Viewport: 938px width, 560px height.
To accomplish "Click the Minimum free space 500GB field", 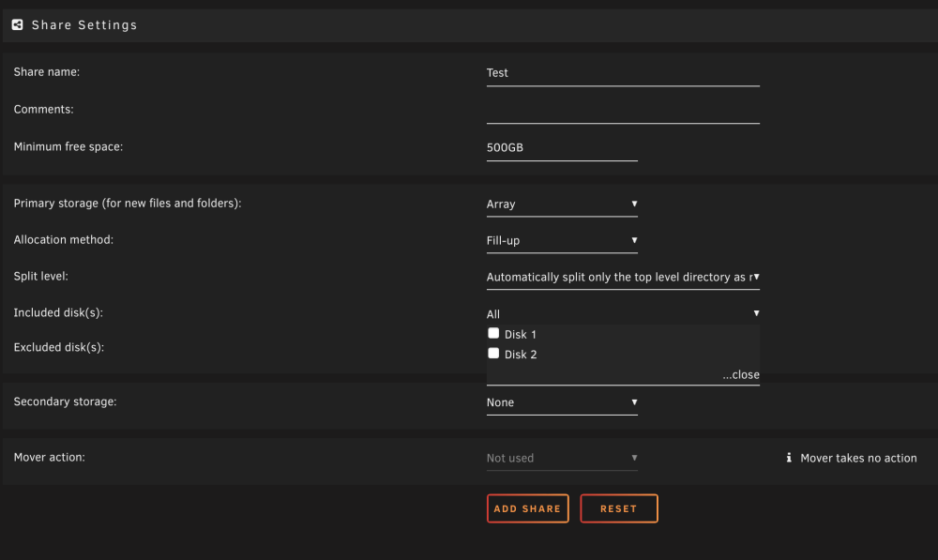I will [x=562, y=148].
